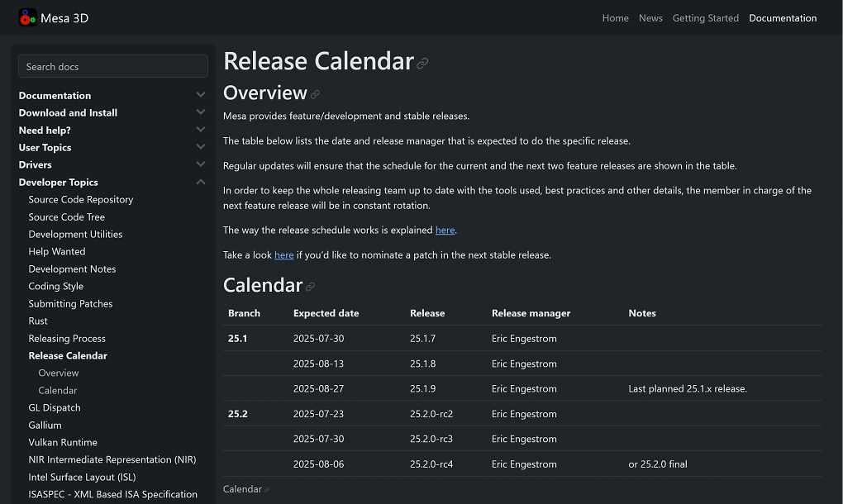
Task: Expand the Need help? section chevron
Action: tap(201, 130)
